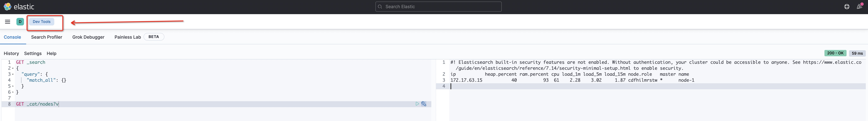Click the GET _search line
The image size is (868, 121).
point(31,62)
